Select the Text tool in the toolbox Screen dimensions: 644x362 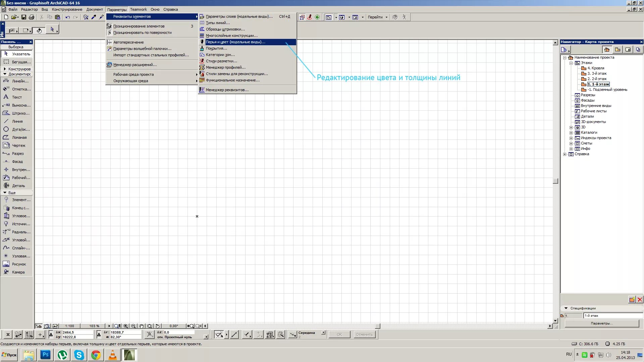pos(16,97)
